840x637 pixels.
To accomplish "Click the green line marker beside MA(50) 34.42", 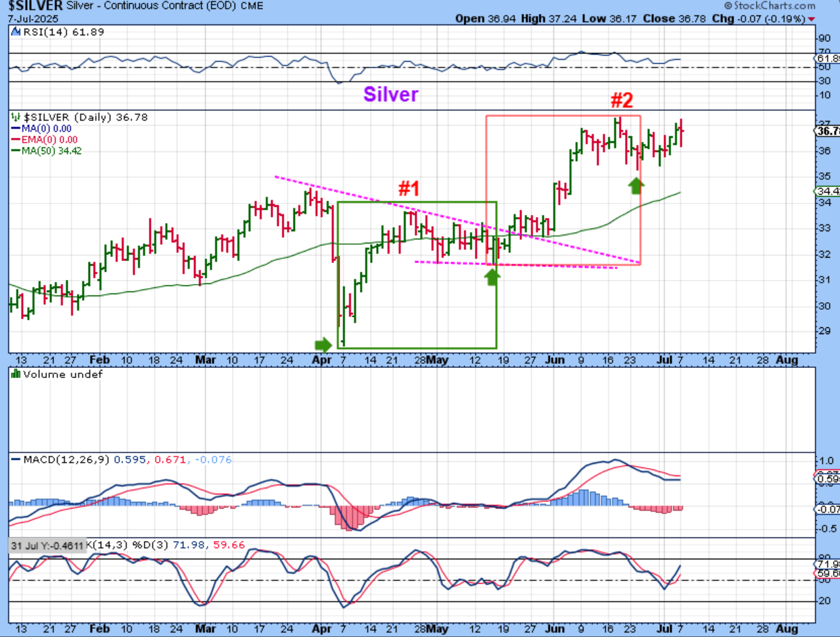I will pyautogui.click(x=16, y=150).
